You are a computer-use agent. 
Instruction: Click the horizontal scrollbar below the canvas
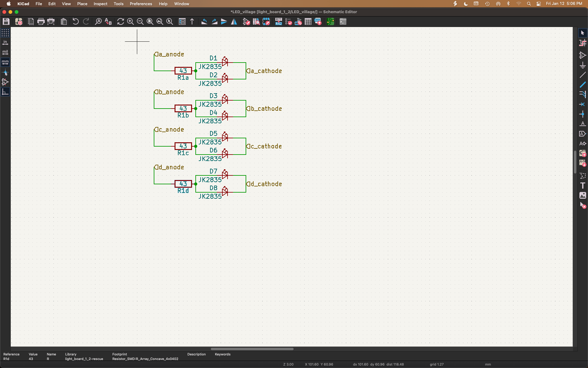[252, 349]
